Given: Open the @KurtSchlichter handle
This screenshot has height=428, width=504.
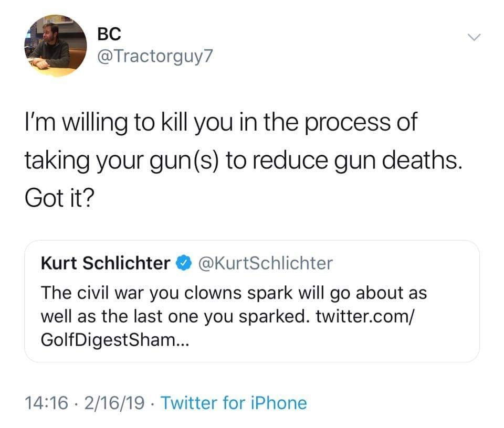Looking at the screenshot, I should (264, 263).
